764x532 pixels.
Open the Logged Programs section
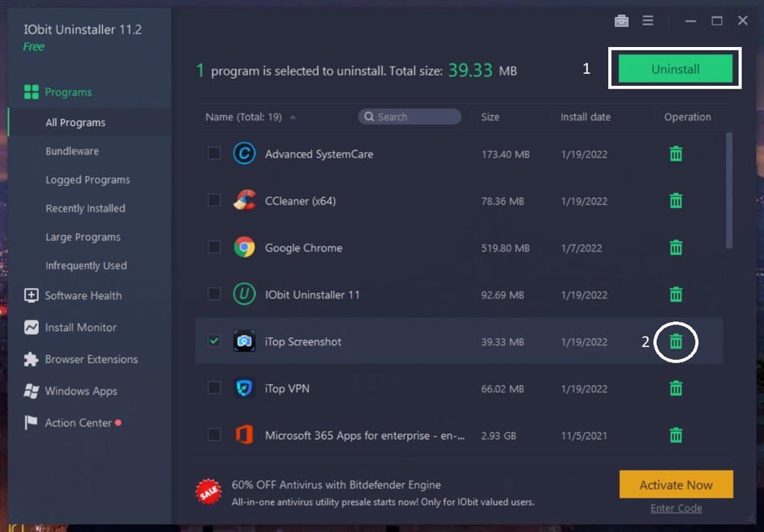90,180
